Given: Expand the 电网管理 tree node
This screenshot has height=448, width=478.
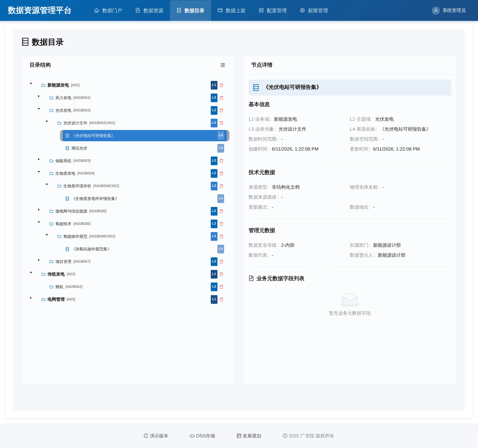Looking at the screenshot, I should coord(31,298).
